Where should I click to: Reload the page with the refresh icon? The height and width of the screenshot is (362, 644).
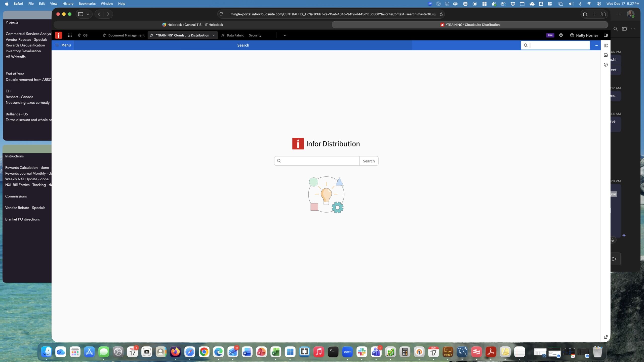coord(441,14)
